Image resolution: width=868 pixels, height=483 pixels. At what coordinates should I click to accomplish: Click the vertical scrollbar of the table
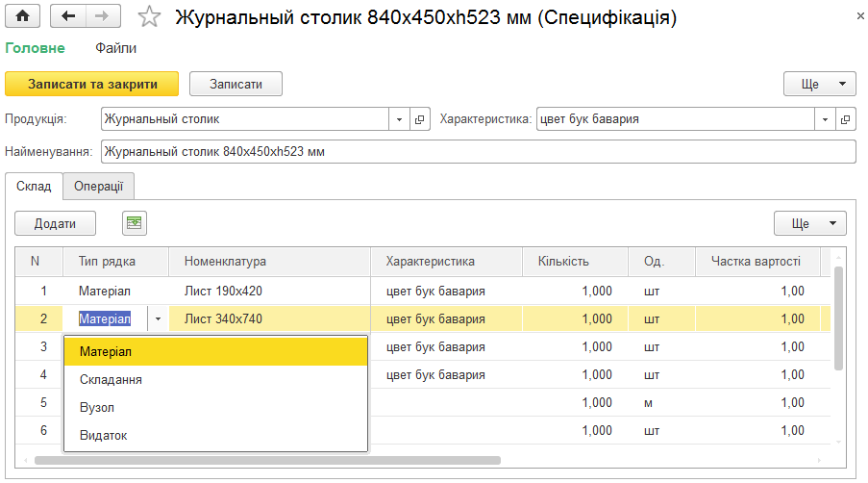(x=838, y=318)
